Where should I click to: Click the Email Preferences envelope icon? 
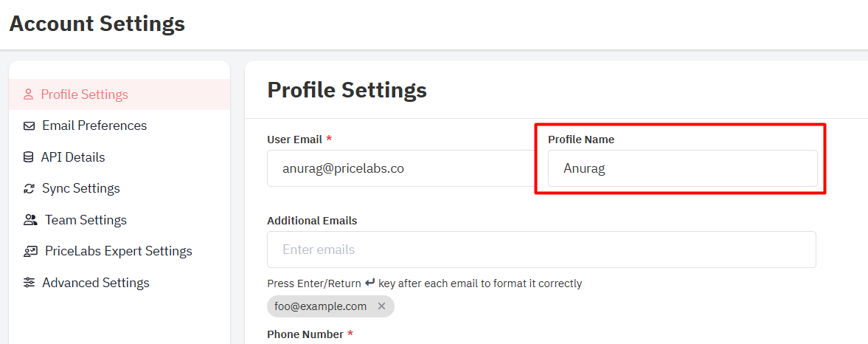tap(29, 125)
